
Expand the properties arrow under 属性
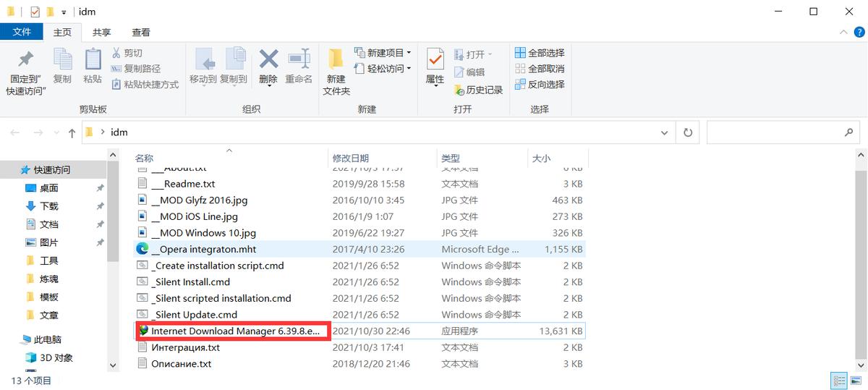pos(435,86)
